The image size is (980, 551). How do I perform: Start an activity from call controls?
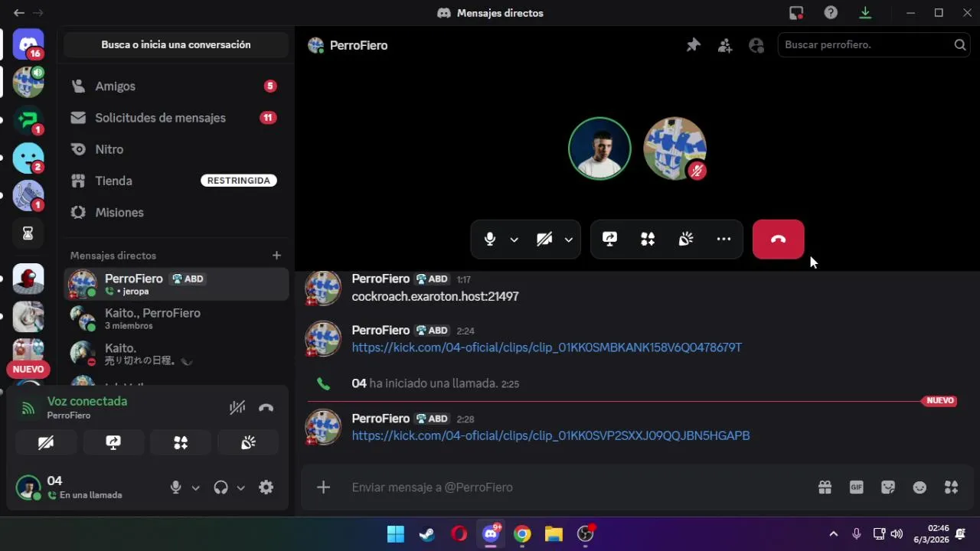click(648, 240)
